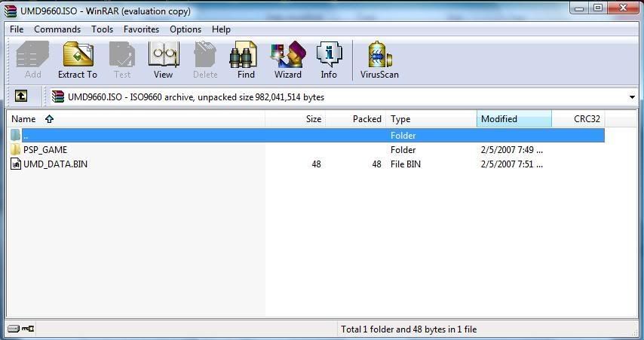Open the Options menu
Viewport: 644px width, 340px height.
coord(186,29)
